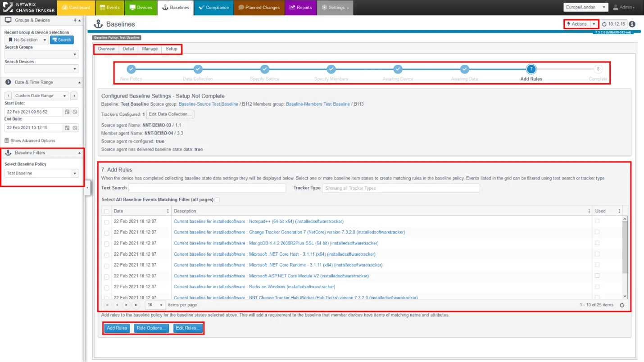
Task: Check the Notepad++ baseline row checkbox
Action: tap(107, 222)
